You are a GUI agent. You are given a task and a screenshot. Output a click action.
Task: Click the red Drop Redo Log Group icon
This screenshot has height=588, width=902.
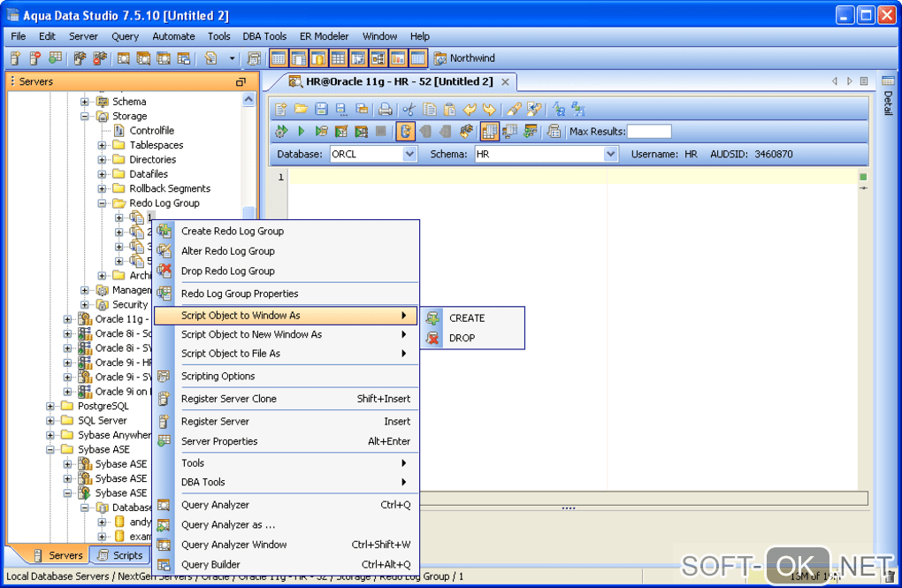click(164, 271)
